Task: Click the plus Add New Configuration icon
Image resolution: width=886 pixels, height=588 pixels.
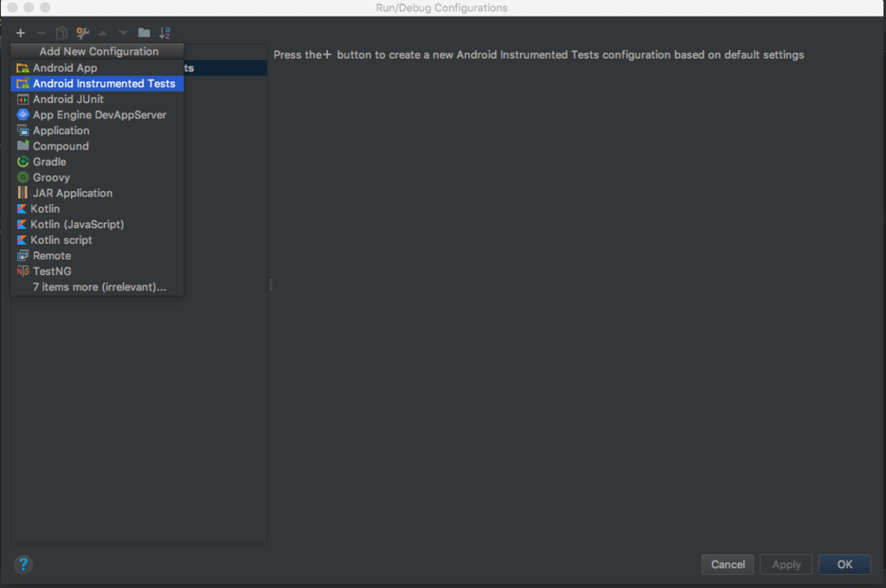Action: point(21,33)
